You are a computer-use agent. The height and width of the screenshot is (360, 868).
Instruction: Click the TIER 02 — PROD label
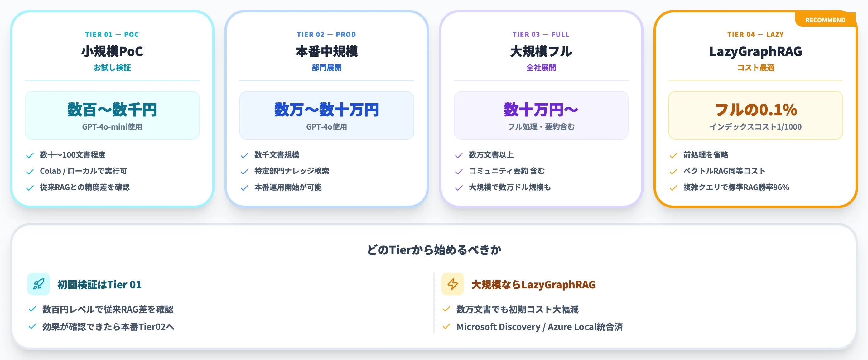click(326, 34)
